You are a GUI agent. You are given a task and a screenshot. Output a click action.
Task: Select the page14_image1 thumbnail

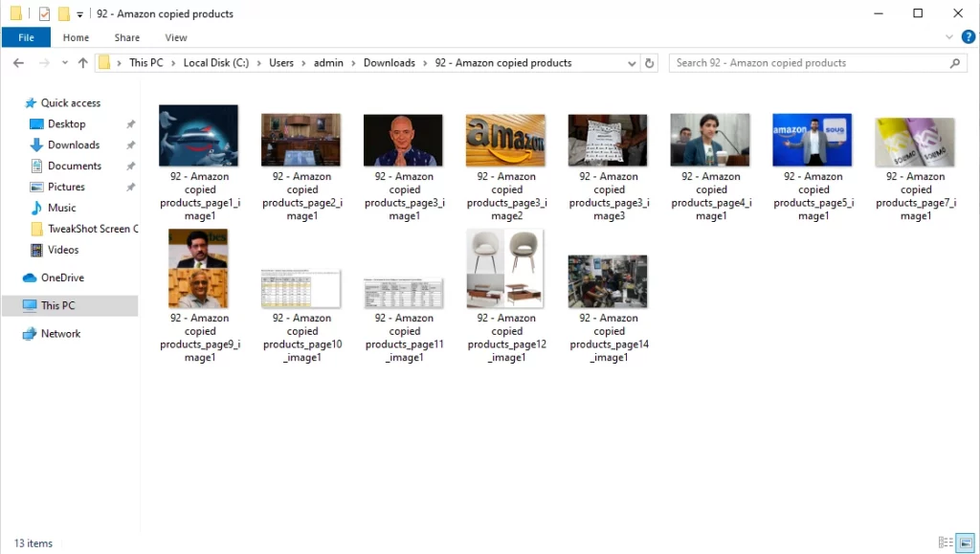[608, 281]
